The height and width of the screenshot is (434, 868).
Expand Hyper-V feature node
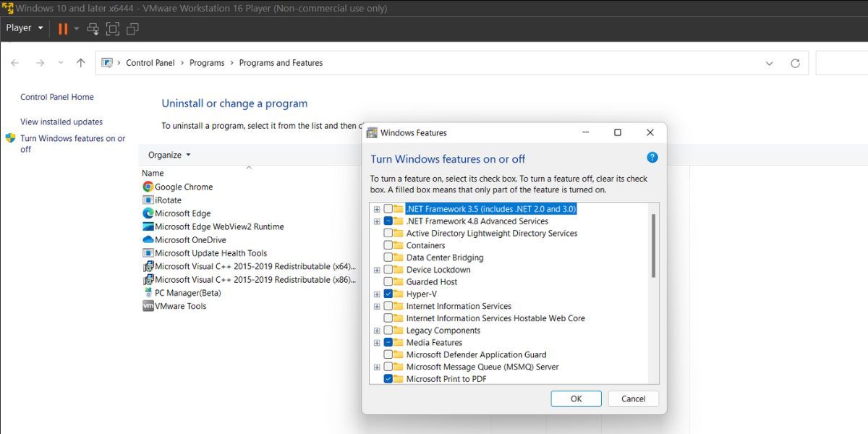coord(377,294)
